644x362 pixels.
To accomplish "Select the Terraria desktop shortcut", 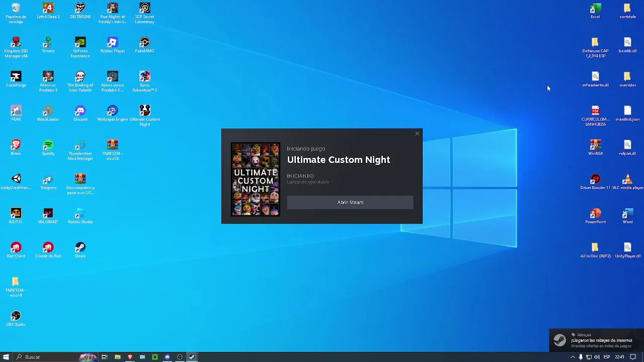I will (48, 45).
